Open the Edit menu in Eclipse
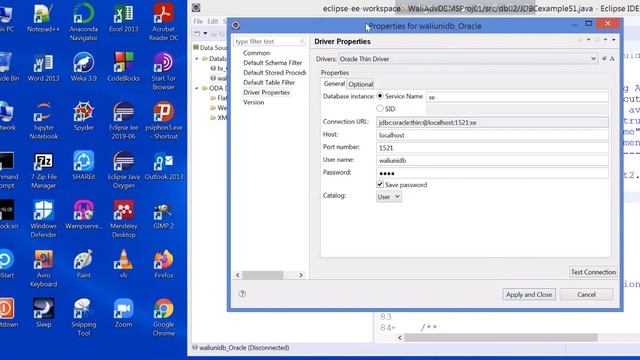 [x=213, y=21]
